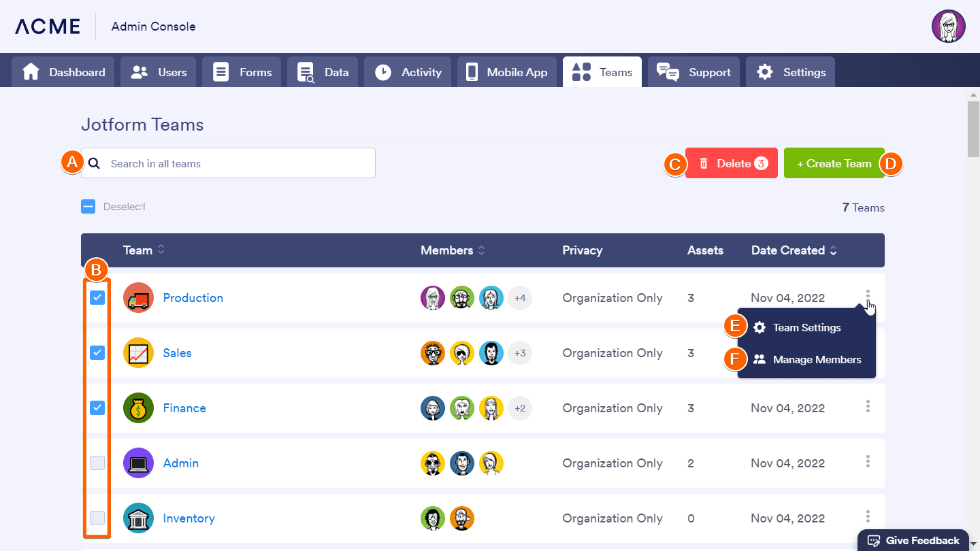Check the Admin team checkbox
980x551 pixels.
(97, 463)
